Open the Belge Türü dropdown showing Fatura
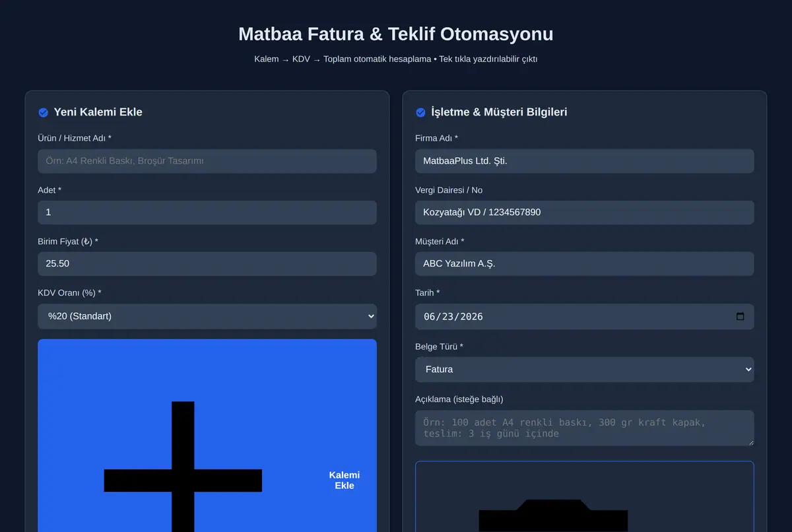This screenshot has width=792, height=532. (x=585, y=370)
